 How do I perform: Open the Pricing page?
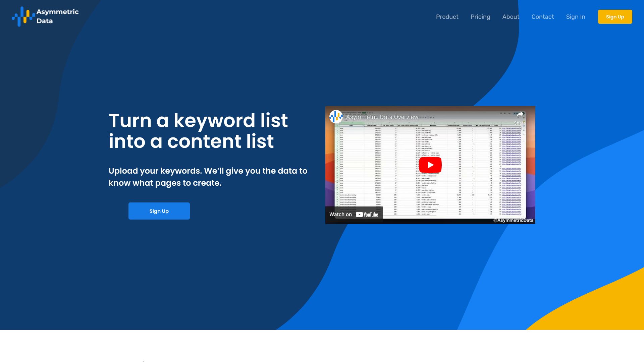pos(480,17)
